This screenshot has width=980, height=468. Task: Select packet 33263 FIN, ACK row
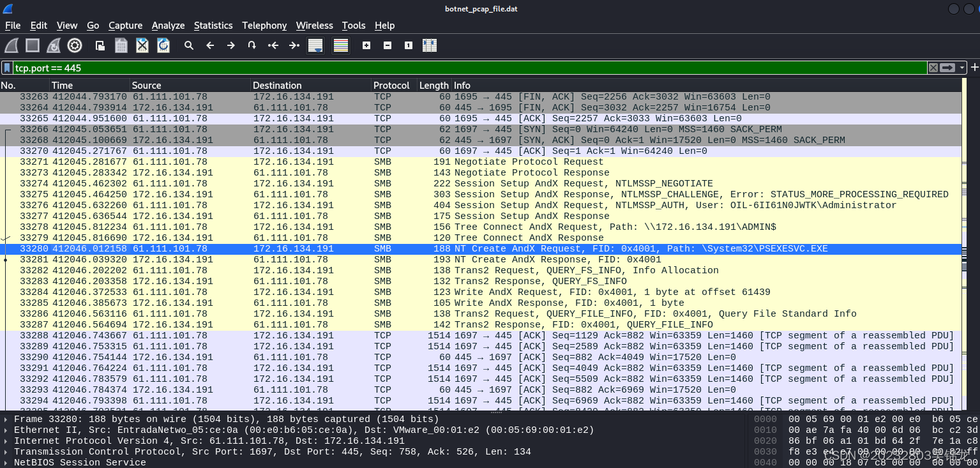pos(481,96)
